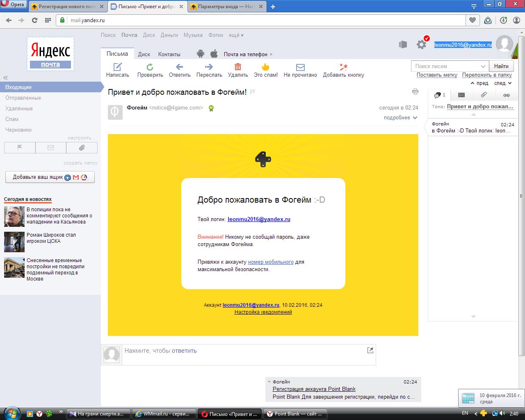525x420 pixels.
Task: Show envelope view in right panel
Action: pos(461,95)
